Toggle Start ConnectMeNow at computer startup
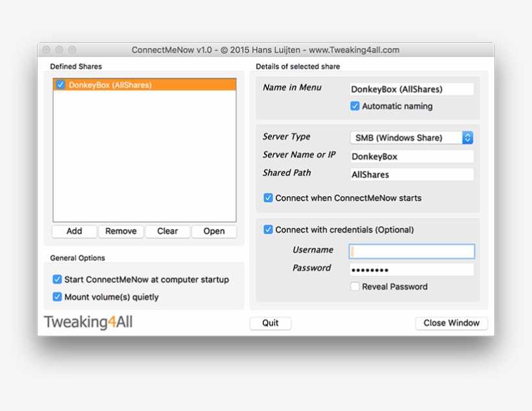This screenshot has height=411, width=532. 57,279
